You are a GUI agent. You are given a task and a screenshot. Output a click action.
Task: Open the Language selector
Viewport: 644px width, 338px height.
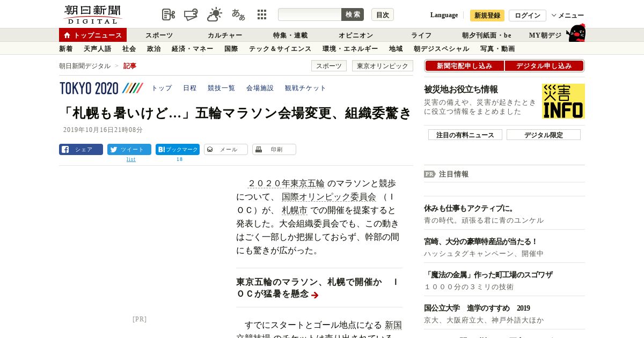(x=444, y=15)
